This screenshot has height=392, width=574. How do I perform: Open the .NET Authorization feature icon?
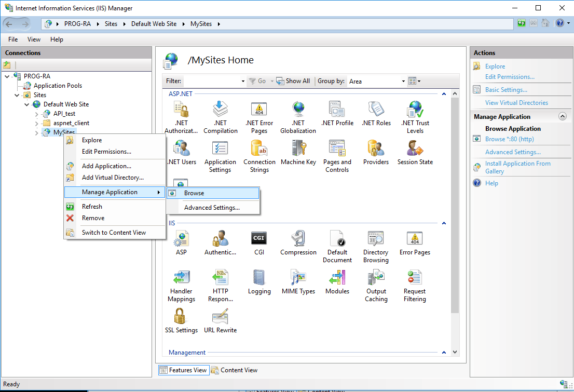tap(181, 109)
